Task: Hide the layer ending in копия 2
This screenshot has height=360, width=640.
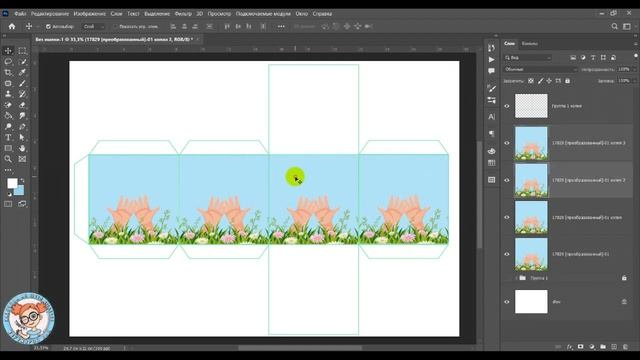Action: [x=507, y=180]
